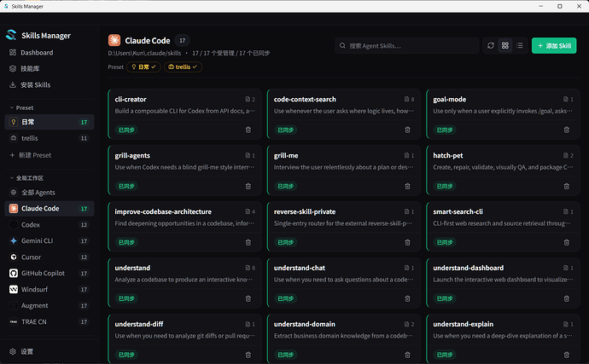Click 已同步 badge on cli-creator card

(x=126, y=130)
